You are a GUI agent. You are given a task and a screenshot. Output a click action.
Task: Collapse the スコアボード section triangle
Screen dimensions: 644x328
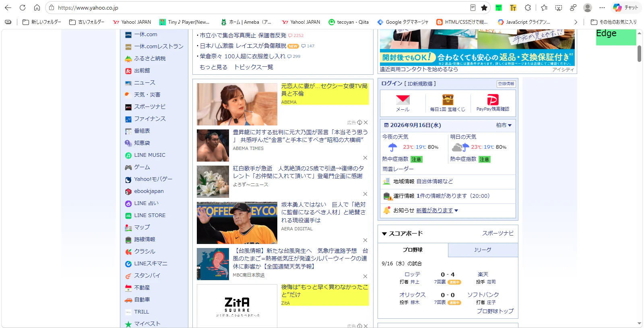coord(384,234)
